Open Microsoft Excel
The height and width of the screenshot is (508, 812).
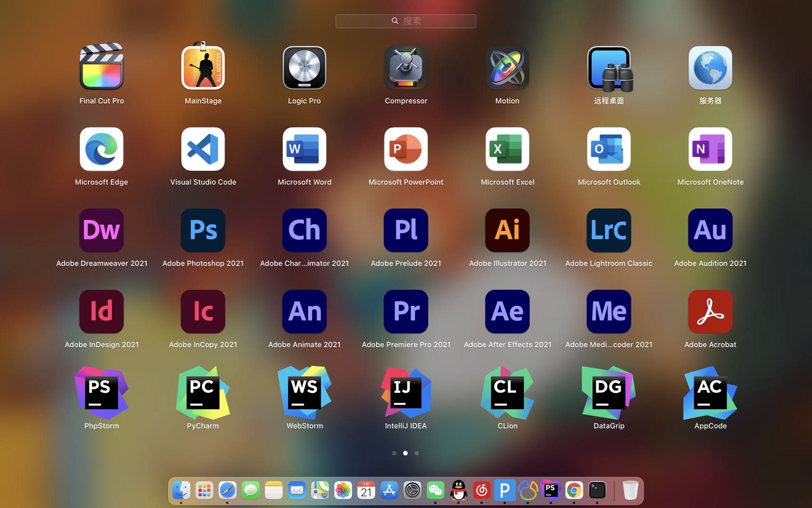tap(507, 149)
